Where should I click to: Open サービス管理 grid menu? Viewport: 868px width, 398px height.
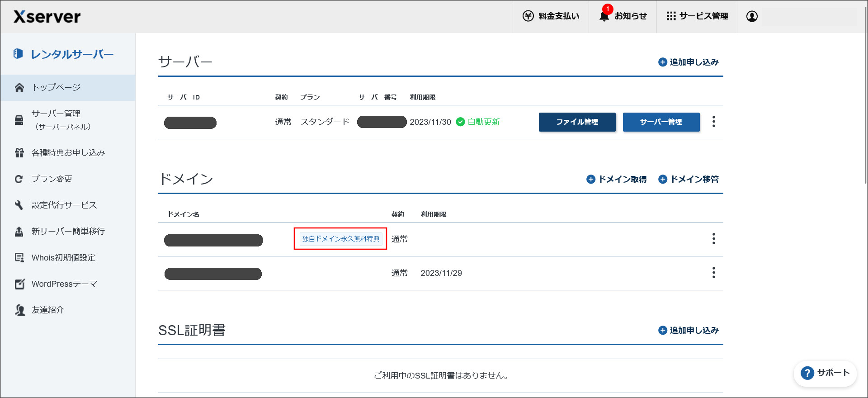[697, 16]
